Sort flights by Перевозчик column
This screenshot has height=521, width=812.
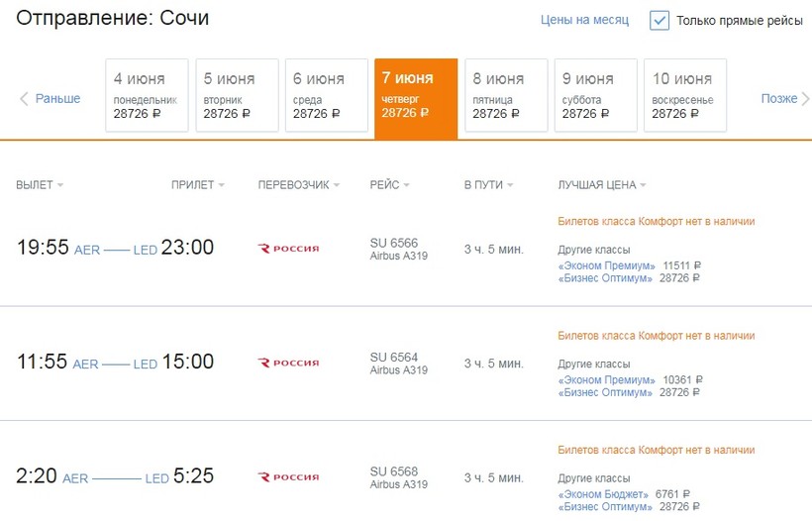point(337,185)
